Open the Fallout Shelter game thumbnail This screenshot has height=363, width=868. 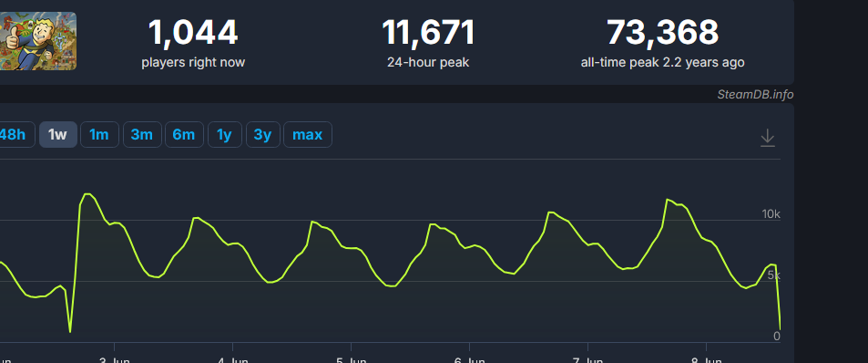coord(38,41)
